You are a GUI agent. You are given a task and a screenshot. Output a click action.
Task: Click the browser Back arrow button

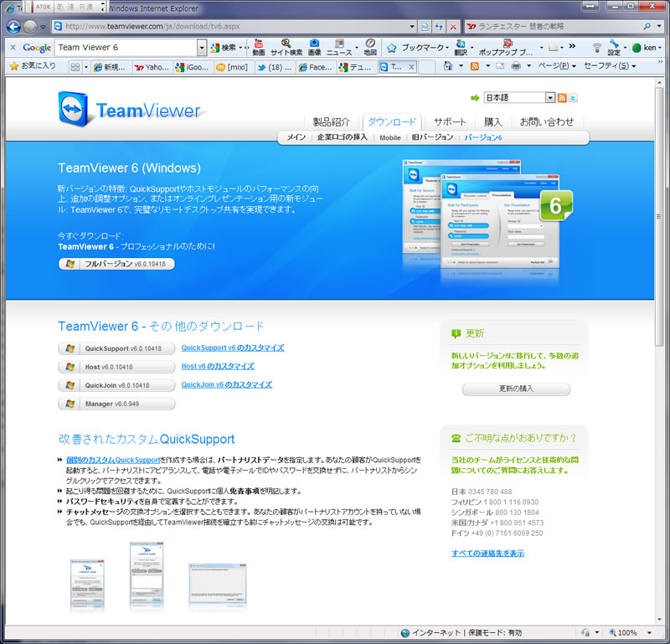tap(13, 27)
